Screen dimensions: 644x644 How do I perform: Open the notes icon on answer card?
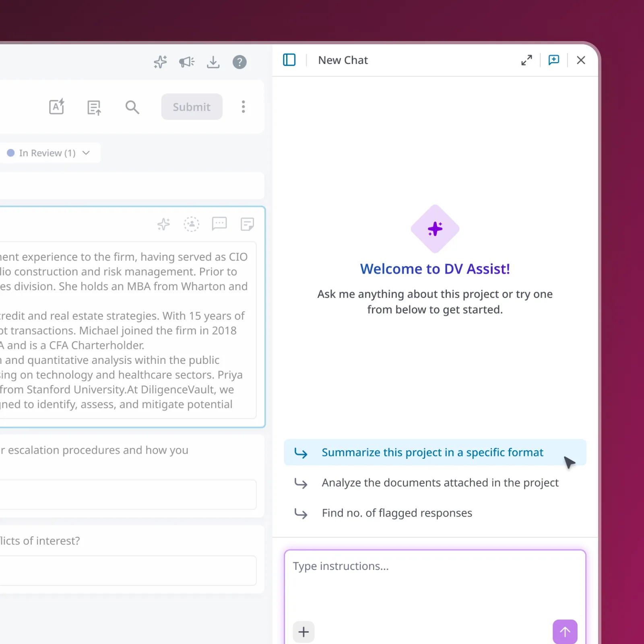247,224
